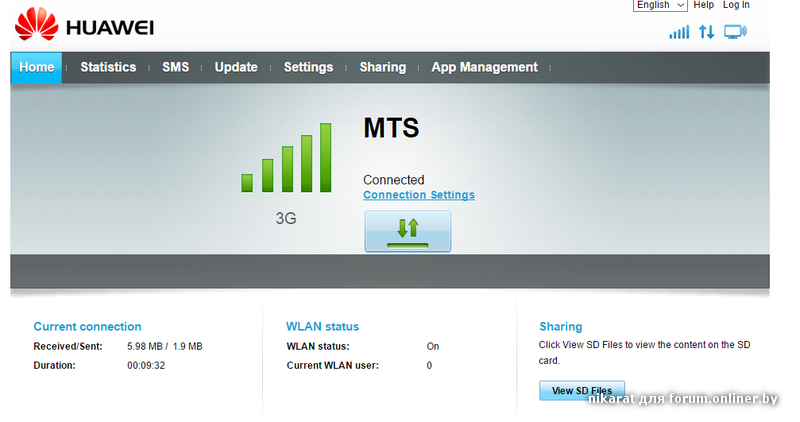
Task: Open the English language dropdown
Action: (x=660, y=5)
